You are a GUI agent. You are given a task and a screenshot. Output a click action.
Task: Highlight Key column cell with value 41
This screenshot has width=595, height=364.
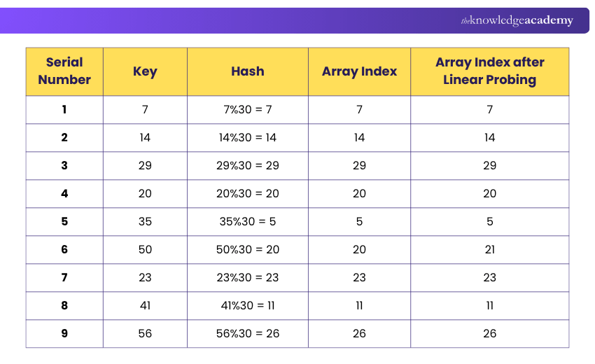pos(145,305)
